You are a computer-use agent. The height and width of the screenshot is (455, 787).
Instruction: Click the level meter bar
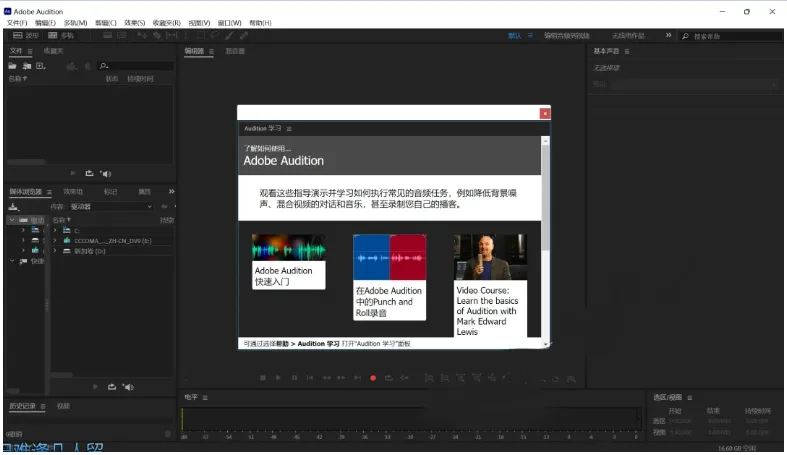[412, 419]
